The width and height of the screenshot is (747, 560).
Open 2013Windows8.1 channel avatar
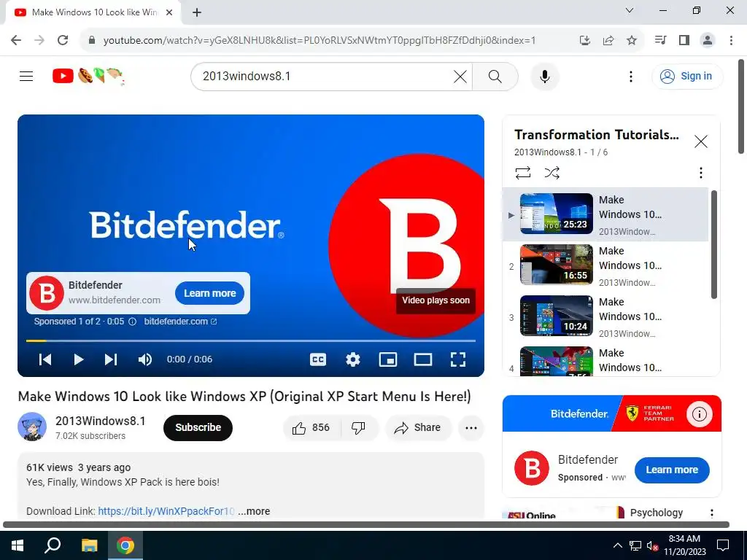coord(32,427)
